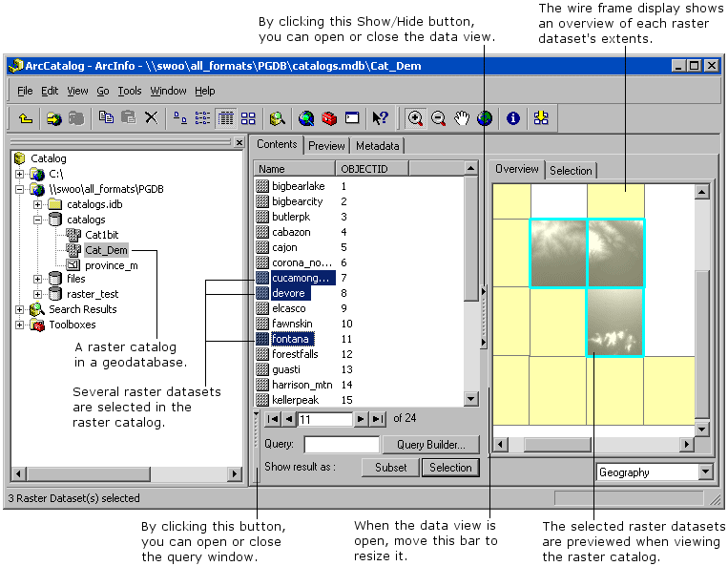Viewport: 728px width, 566px height.
Task: Click the Full Extent globe icon
Action: [485, 118]
